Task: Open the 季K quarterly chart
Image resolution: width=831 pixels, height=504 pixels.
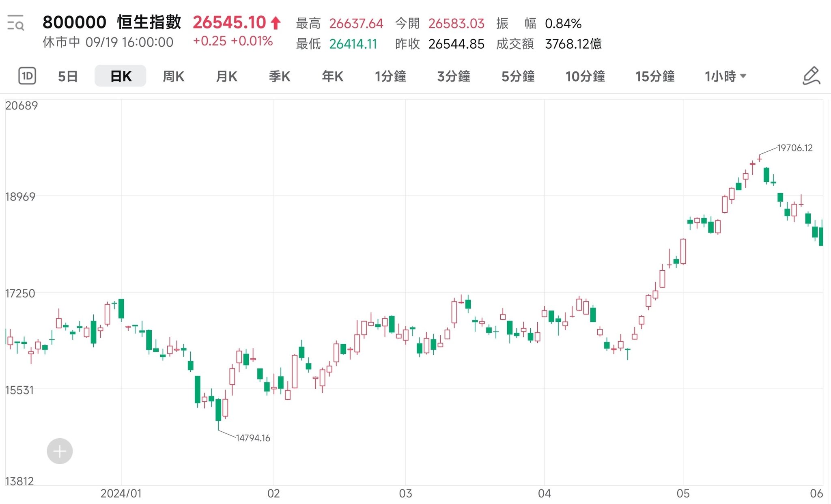Action: click(280, 76)
